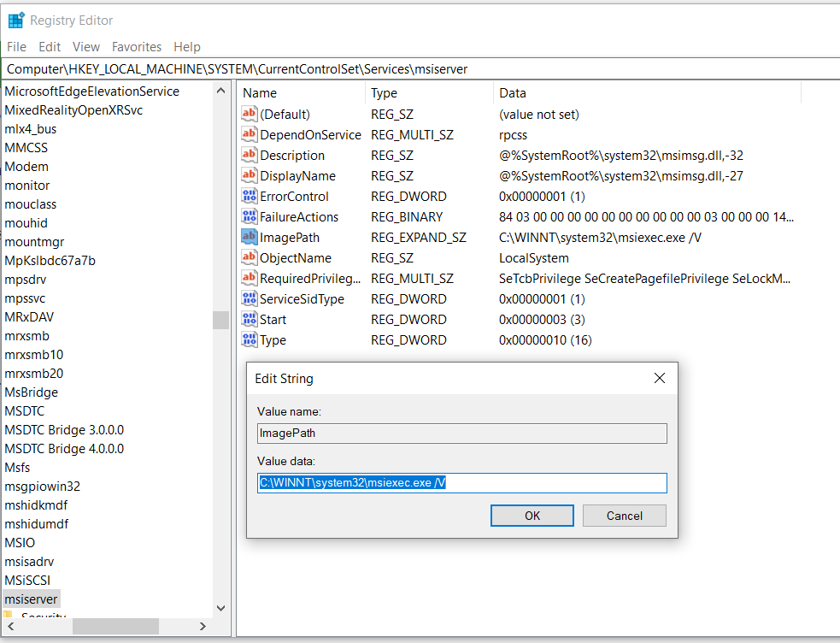840x643 pixels.
Task: Open the View menu
Action: pyautogui.click(x=86, y=47)
